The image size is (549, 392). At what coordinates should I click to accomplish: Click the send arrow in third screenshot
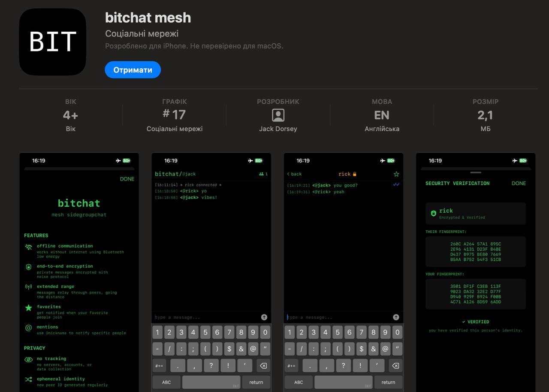396,317
